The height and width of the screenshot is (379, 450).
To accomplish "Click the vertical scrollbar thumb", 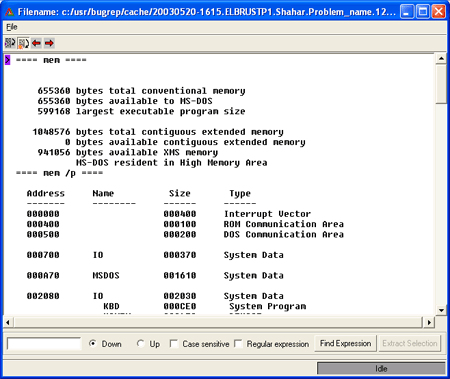I will [441, 84].
